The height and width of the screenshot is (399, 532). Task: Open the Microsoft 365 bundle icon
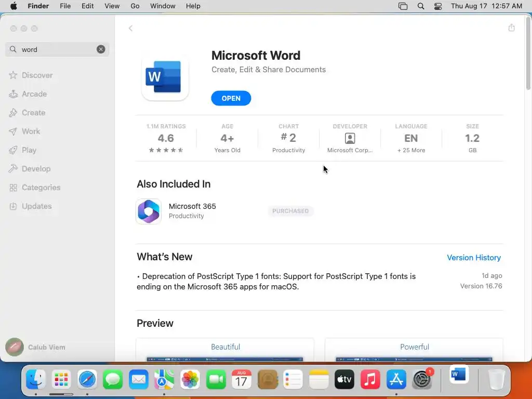149,211
